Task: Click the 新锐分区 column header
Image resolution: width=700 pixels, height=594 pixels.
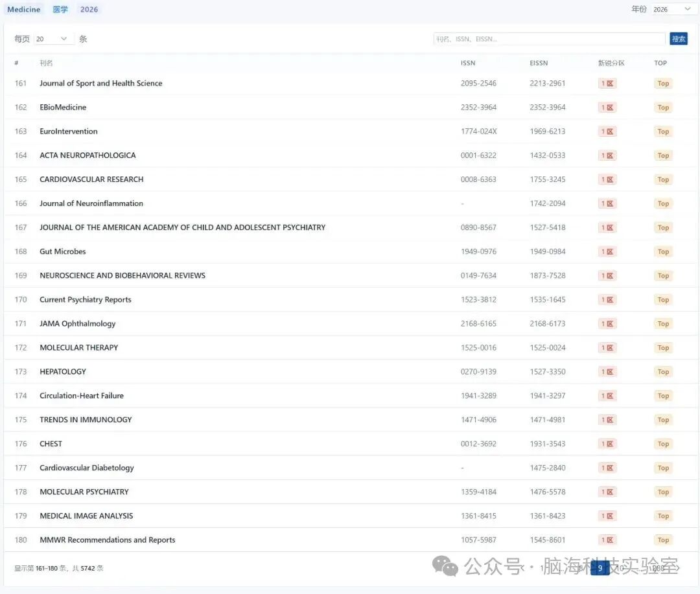Action: point(611,63)
